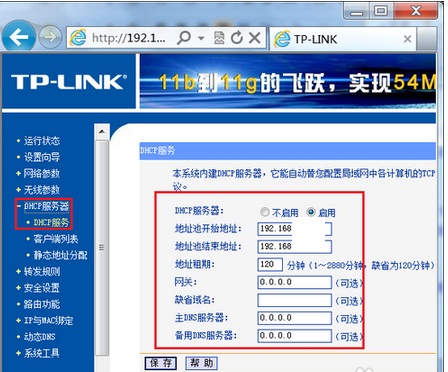This screenshot has width=448, height=372.
Task: Click the browser Forward arrow button
Action: pos(50,37)
